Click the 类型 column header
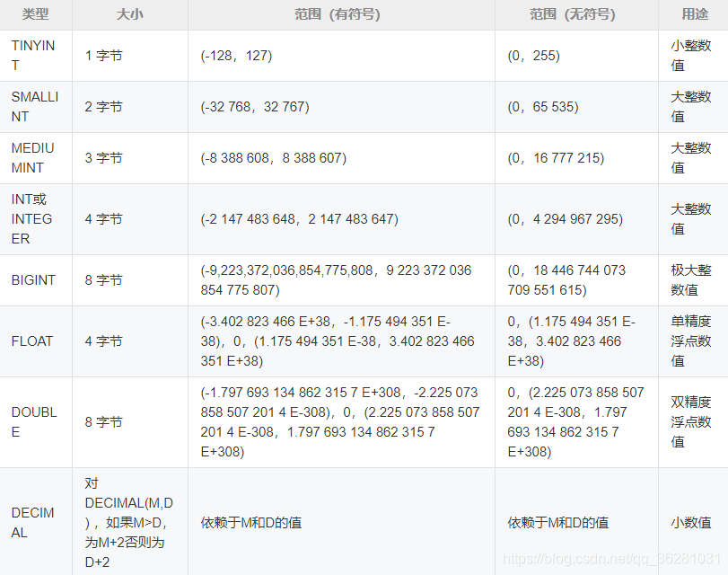 tap(35, 14)
